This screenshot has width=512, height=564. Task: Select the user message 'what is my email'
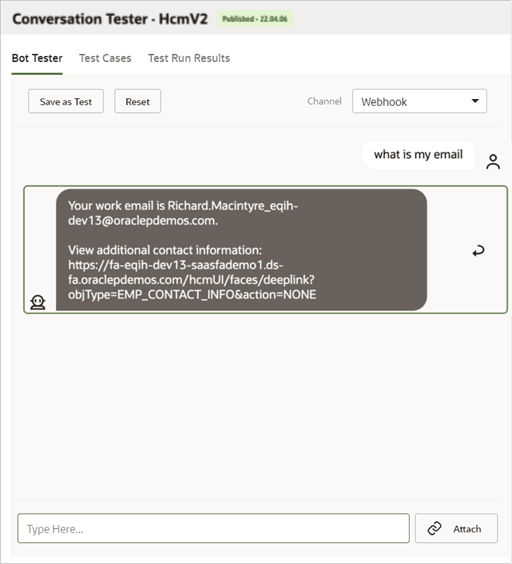tap(418, 155)
